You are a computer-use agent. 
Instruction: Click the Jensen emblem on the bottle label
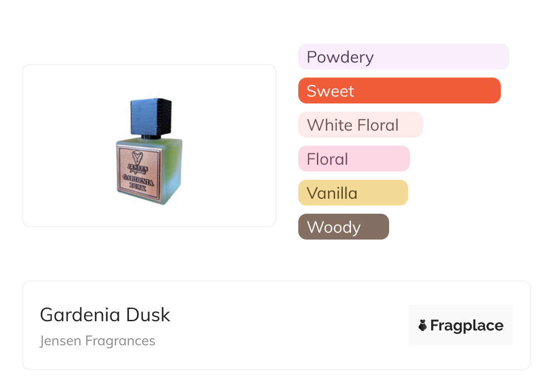click(138, 157)
